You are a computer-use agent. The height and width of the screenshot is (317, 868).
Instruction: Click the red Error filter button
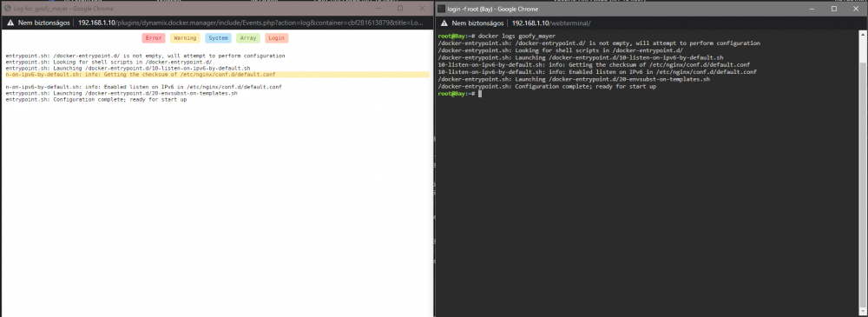click(154, 38)
